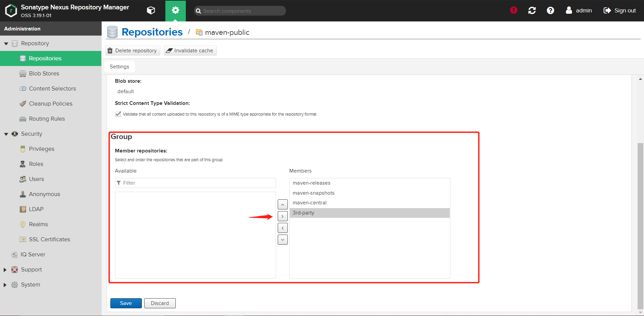
Task: Click the Repositories breadcrumb heading
Action: [x=152, y=32]
